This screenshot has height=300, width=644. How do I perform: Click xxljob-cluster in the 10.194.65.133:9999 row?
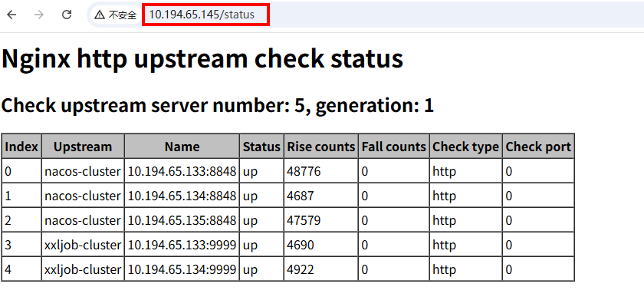pyautogui.click(x=83, y=245)
